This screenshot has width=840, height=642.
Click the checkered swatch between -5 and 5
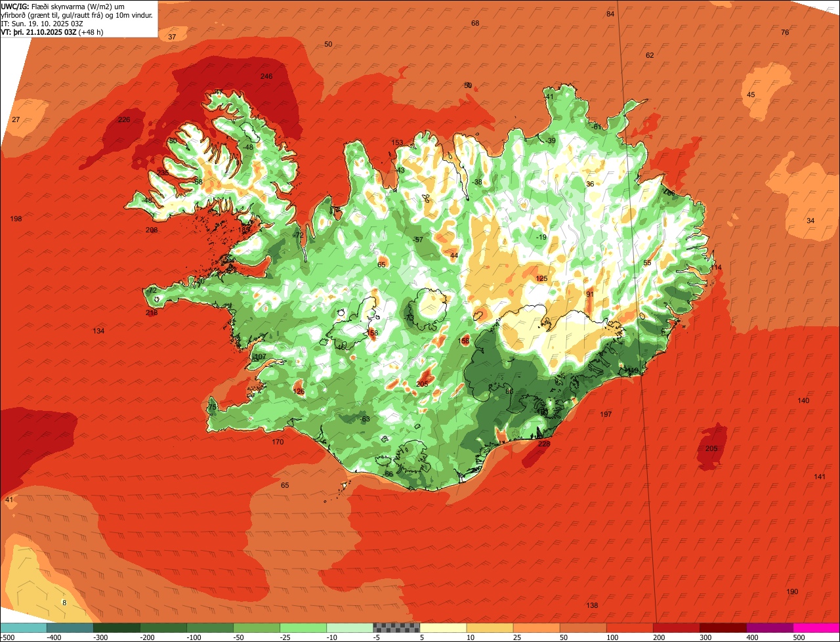[396, 628]
